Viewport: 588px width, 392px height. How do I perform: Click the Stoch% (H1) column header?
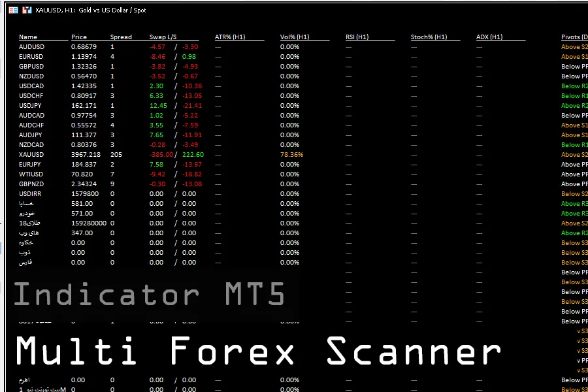coord(429,37)
